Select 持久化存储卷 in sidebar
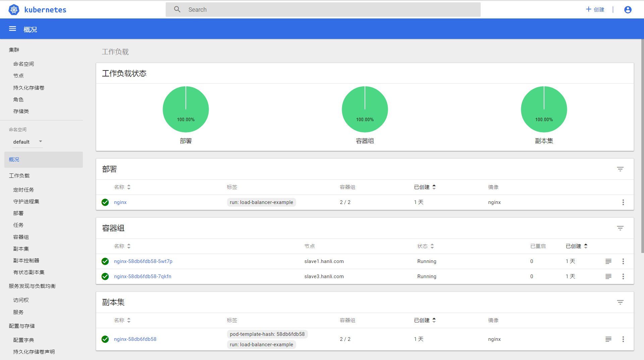Viewport: 644px width, 360px height. coord(29,88)
